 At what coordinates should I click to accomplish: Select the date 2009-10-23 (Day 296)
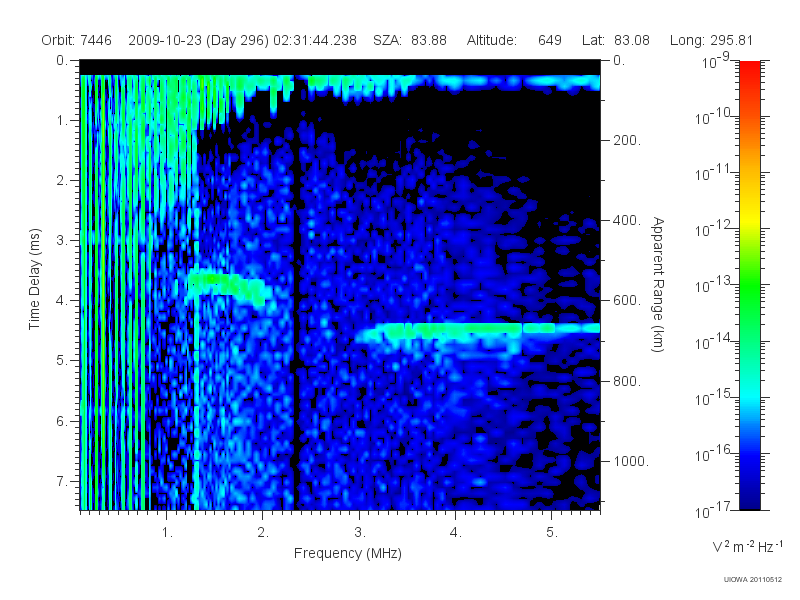coord(198,40)
